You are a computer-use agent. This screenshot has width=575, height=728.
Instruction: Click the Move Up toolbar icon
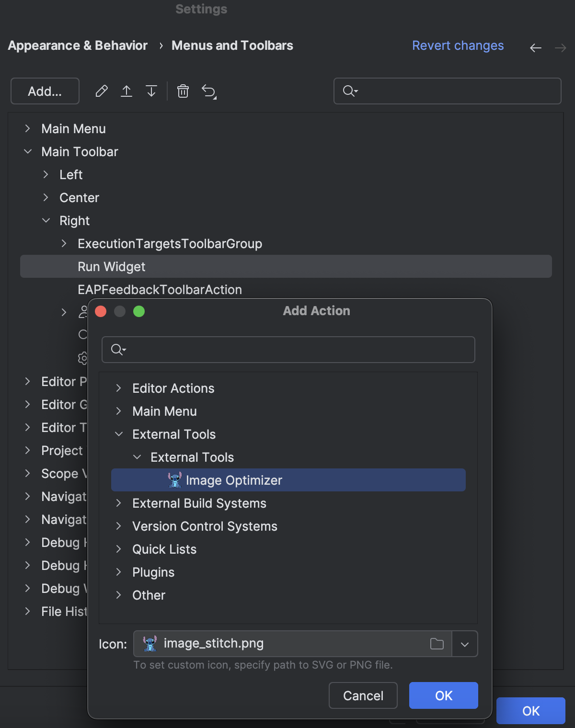click(126, 91)
